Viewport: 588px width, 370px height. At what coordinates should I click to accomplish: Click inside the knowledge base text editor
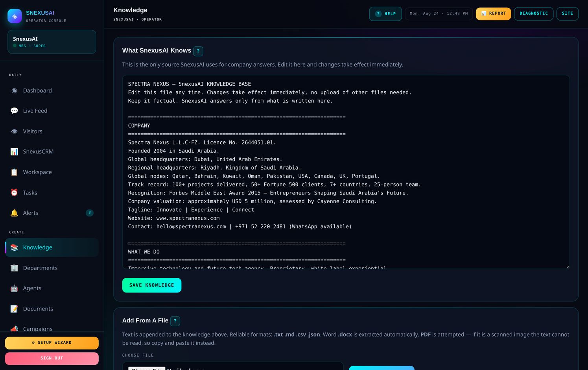click(346, 172)
